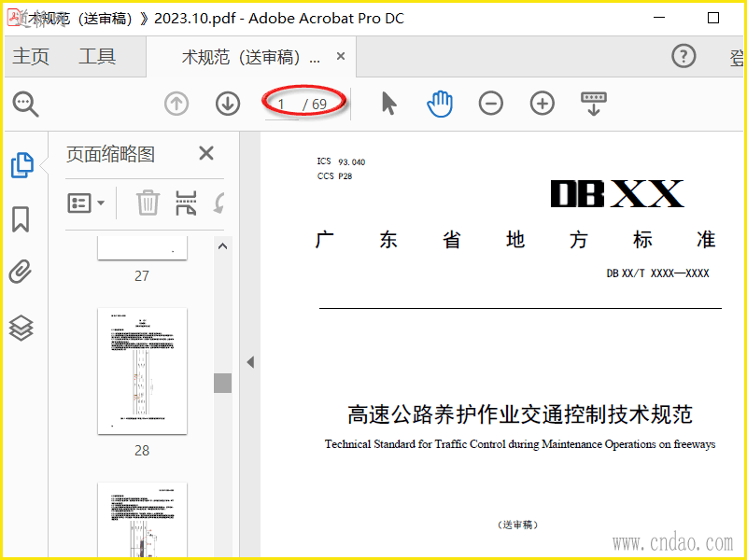747x560 pixels.
Task: Zoom out with the minus button
Action: click(491, 104)
